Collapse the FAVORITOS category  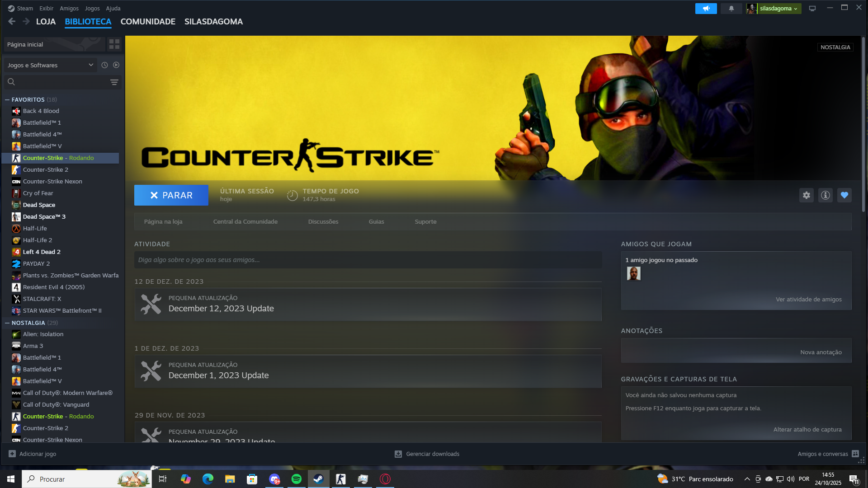7,99
